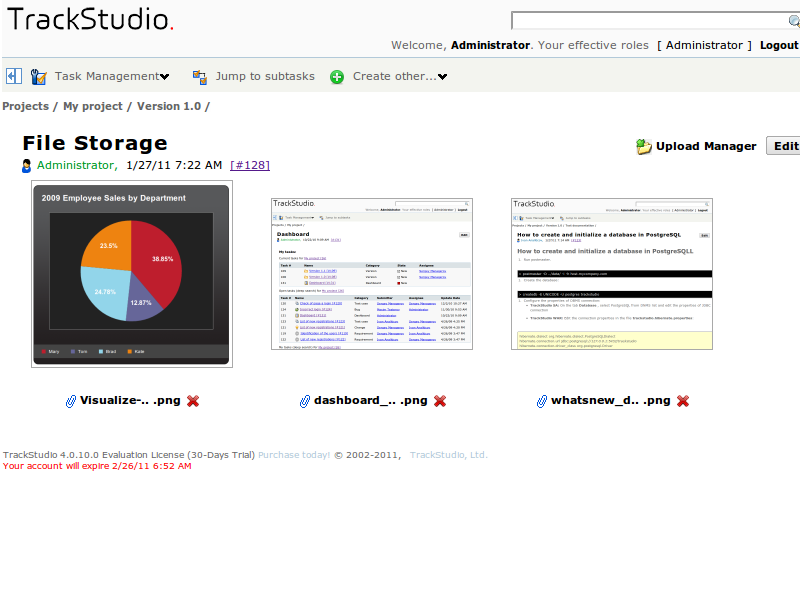Click the Task Management clipboard icon
Image resolution: width=800 pixels, height=600 pixels.
point(38,77)
